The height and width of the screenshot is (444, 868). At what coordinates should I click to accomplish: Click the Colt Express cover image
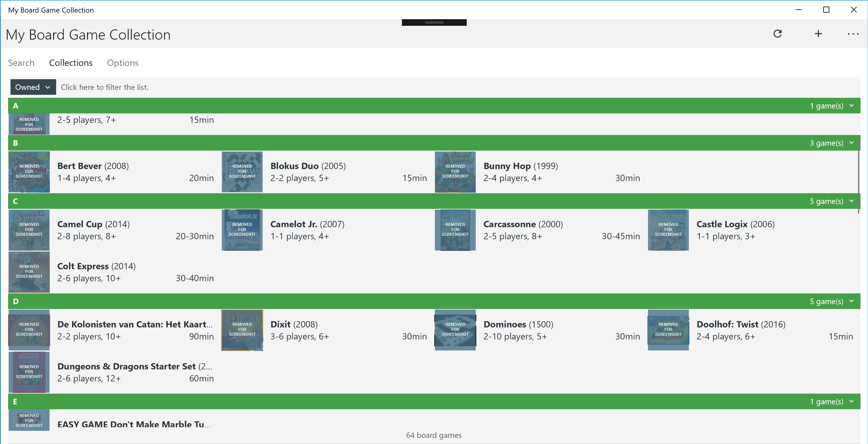(x=29, y=272)
